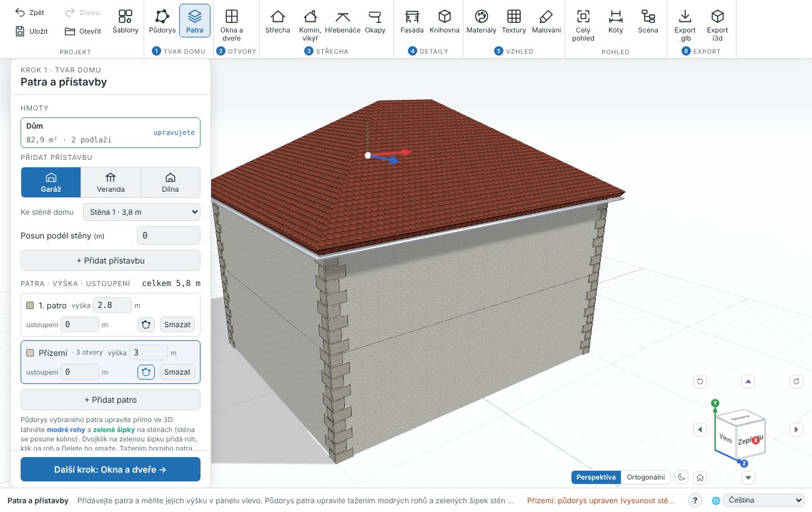Image resolution: width=812 pixels, height=512 pixels.
Task: Toggle dark mode moon icon
Action: point(682,477)
